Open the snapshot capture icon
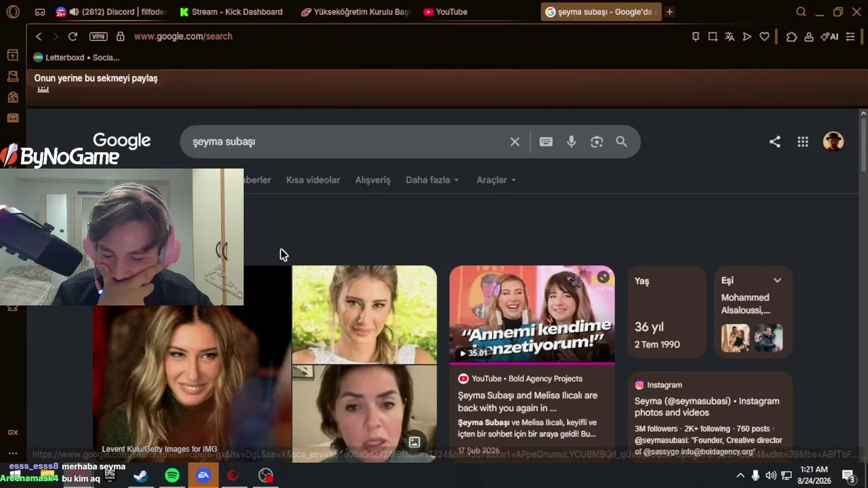Screen dimensions: 868x488 click(x=713, y=37)
